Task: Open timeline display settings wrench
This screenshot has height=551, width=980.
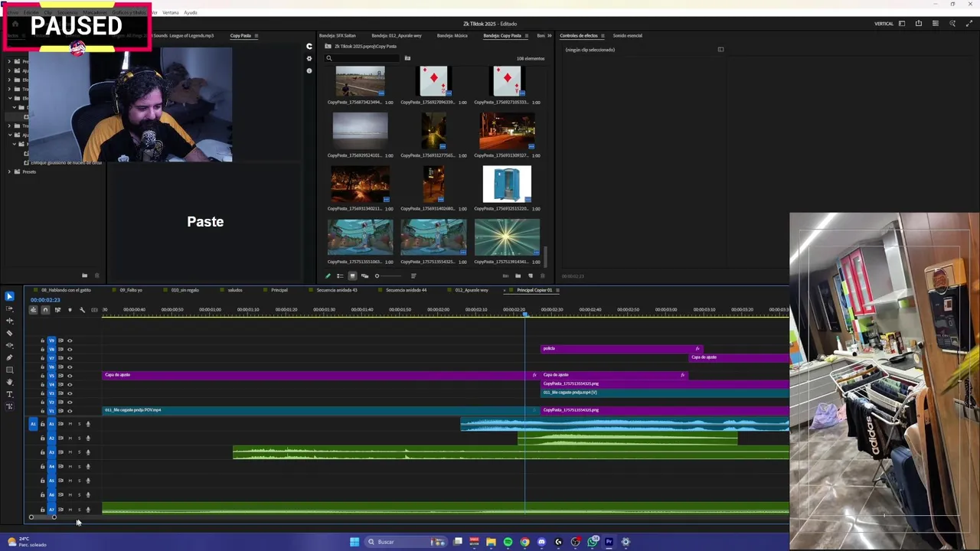Action: [x=82, y=309]
